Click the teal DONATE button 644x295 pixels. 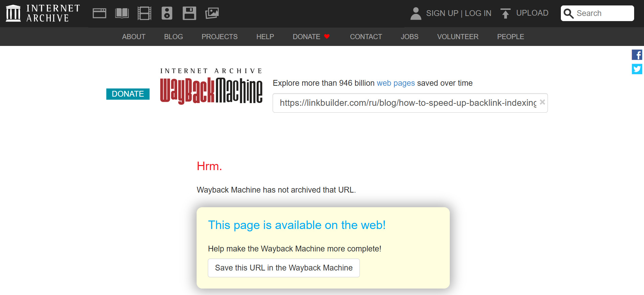128,94
